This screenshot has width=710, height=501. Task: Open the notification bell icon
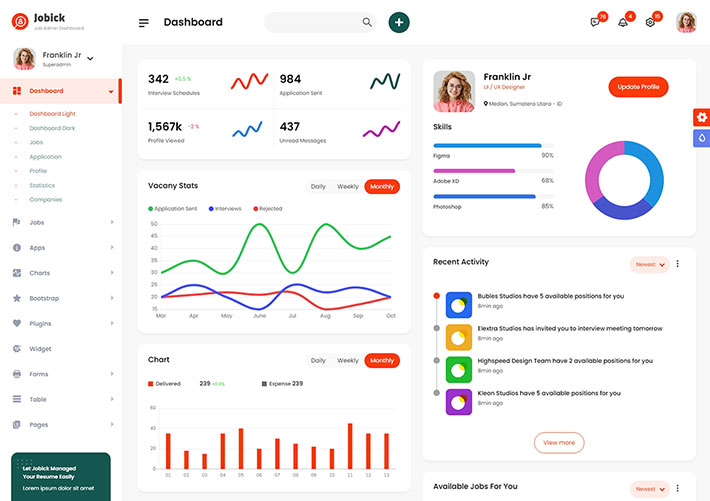tap(623, 22)
